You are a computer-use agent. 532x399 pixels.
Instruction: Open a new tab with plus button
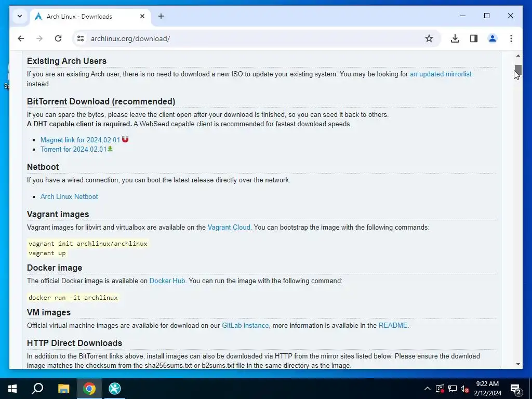click(161, 16)
